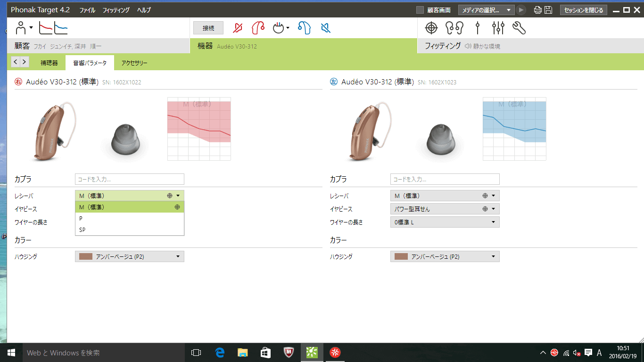The height and width of the screenshot is (362, 644).
Task: Open the ヘルプ menu
Action: pos(144,10)
